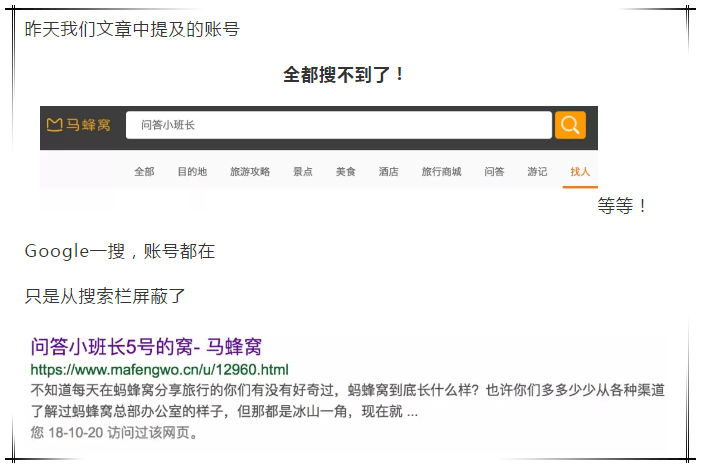
Task: Select the 找人 tab
Action: point(580,172)
